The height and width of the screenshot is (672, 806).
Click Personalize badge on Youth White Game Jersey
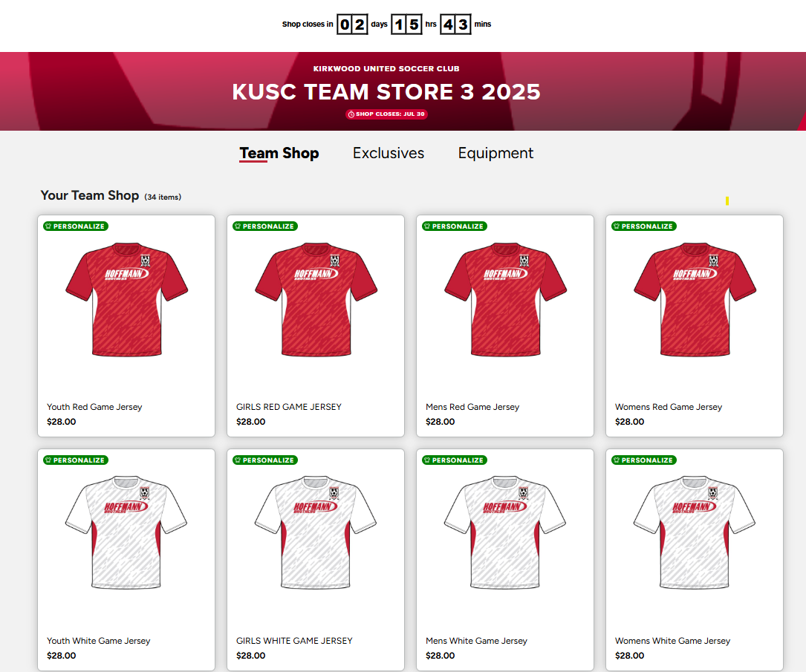[x=76, y=460]
